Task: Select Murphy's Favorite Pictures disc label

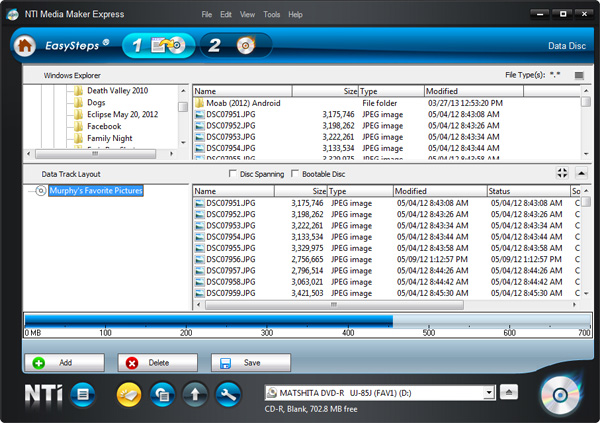Action: tap(96, 190)
